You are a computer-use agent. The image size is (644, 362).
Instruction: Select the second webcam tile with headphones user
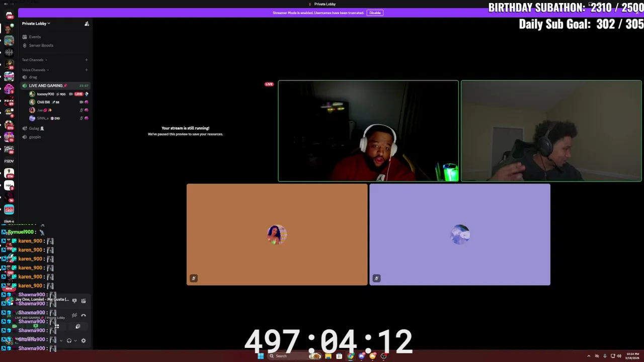[x=551, y=131]
